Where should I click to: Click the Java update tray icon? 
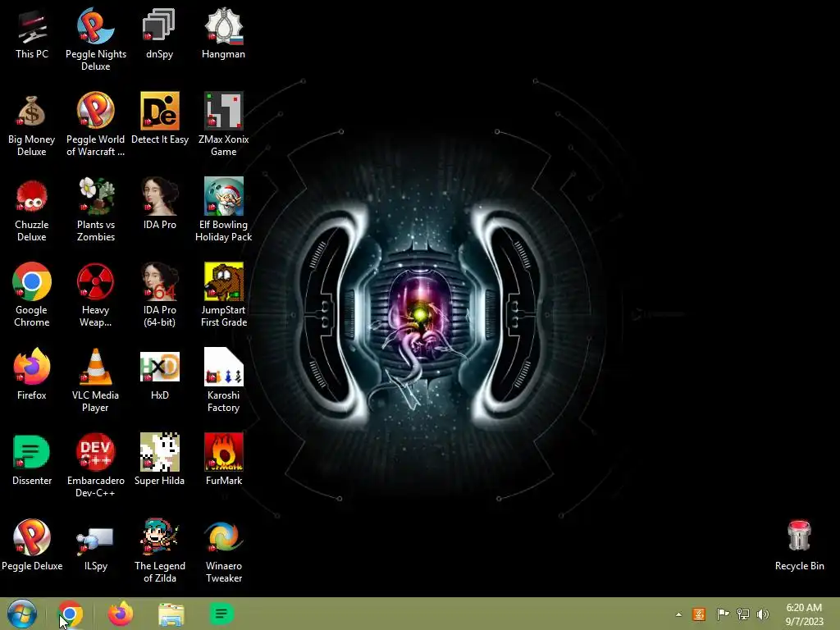tap(699, 614)
